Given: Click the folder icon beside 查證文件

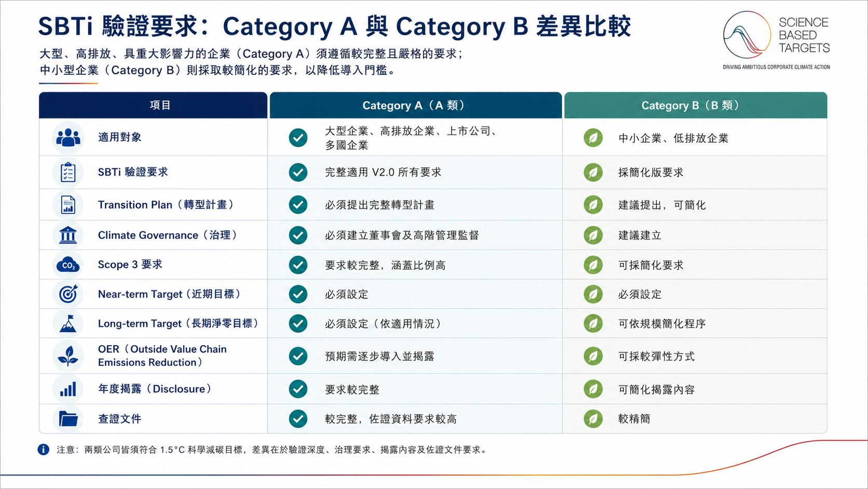Looking at the screenshot, I should tap(68, 418).
